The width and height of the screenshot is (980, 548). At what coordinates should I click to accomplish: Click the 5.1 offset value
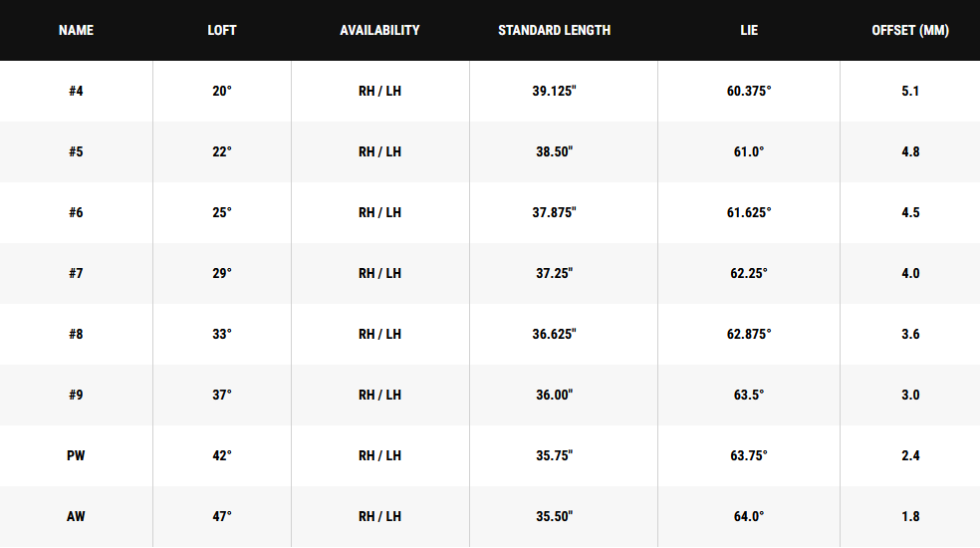(909, 91)
